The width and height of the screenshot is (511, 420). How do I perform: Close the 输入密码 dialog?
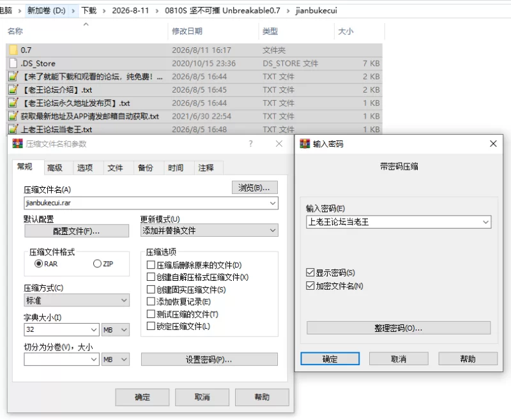(493, 144)
